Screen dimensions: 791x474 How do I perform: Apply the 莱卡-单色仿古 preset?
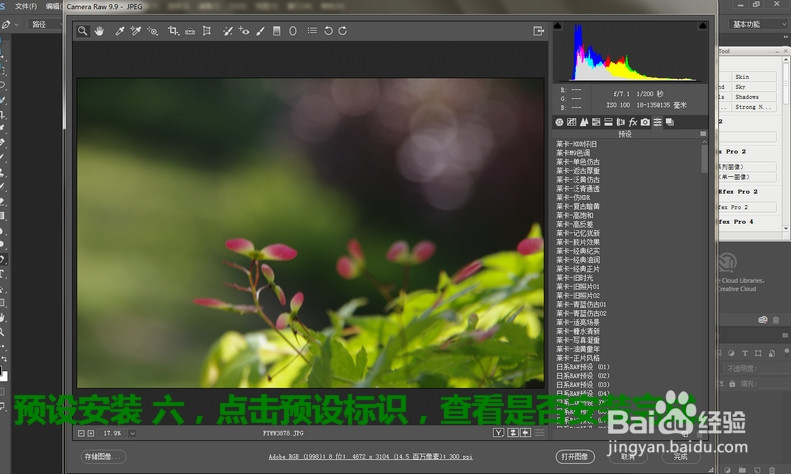pyautogui.click(x=578, y=162)
